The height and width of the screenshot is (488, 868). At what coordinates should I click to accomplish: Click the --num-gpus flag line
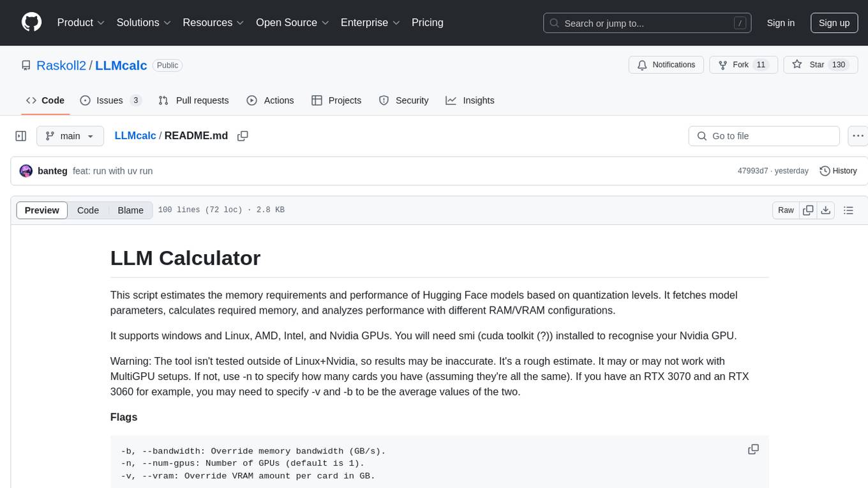(243, 463)
